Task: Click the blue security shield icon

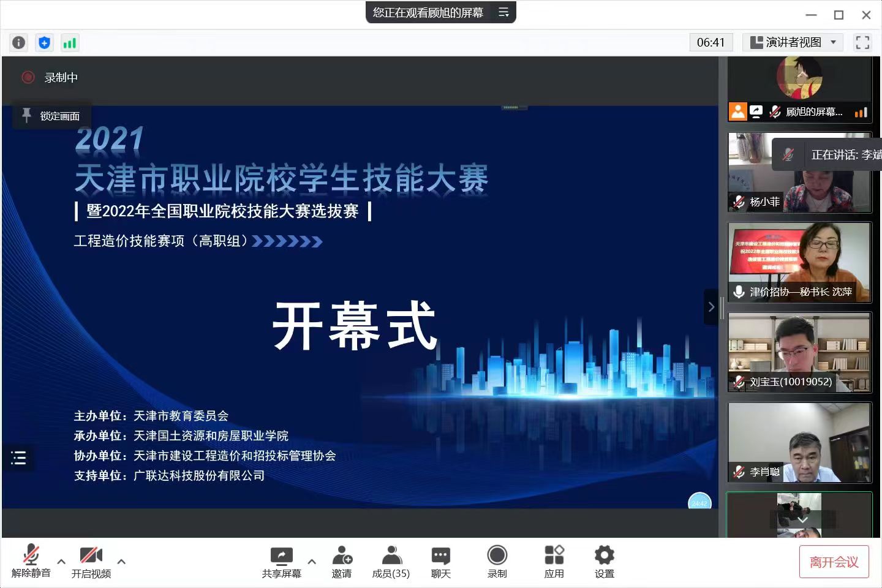Action: click(44, 42)
